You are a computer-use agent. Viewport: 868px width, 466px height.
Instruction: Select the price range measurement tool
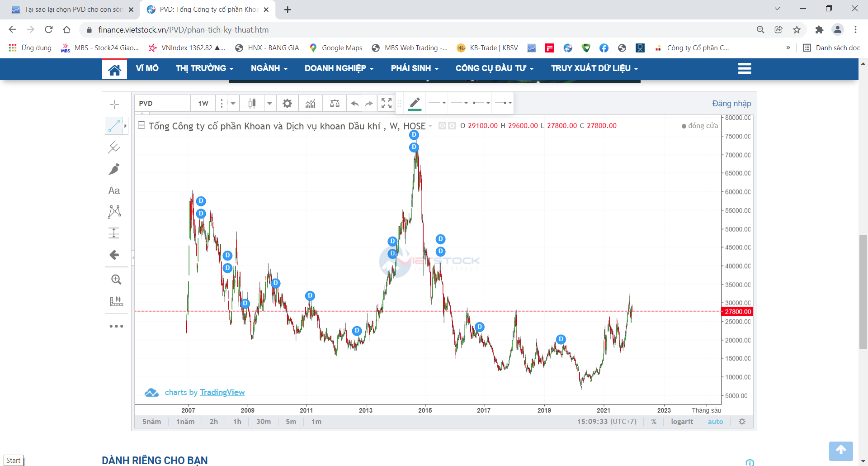[x=114, y=233]
